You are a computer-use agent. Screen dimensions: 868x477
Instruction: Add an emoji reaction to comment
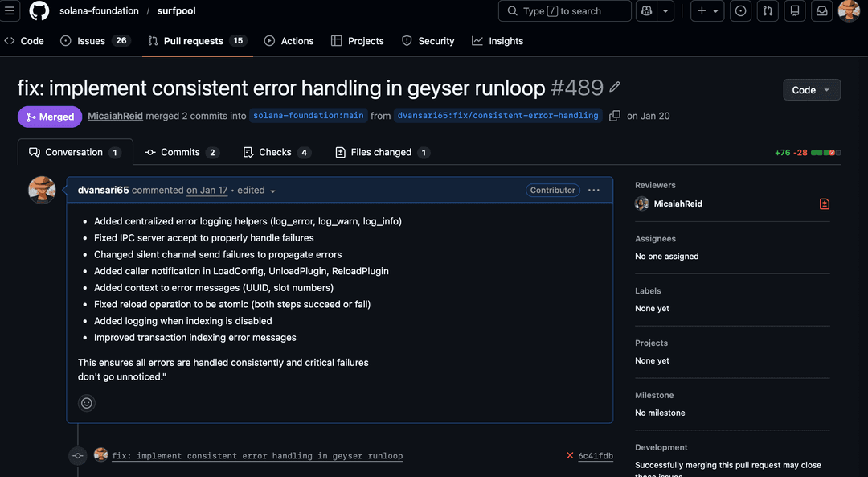pyautogui.click(x=87, y=403)
